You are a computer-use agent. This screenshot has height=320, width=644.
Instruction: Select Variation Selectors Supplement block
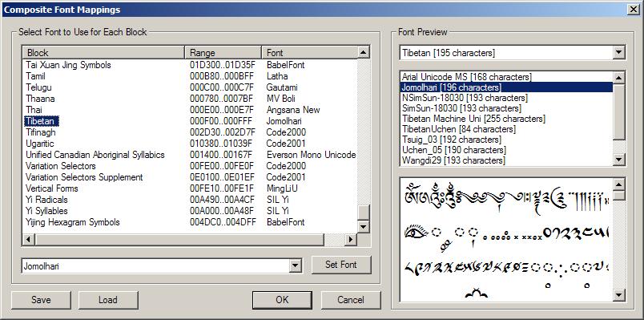pyautogui.click(x=84, y=177)
